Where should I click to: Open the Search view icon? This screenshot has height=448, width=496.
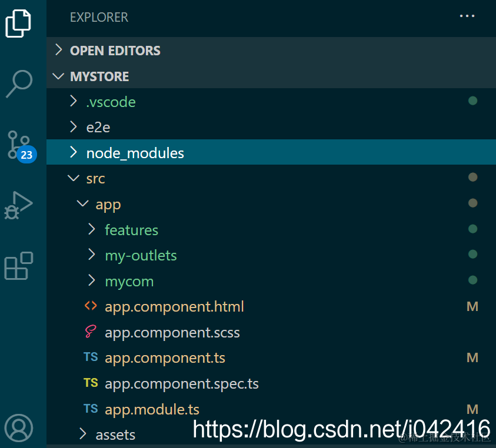click(19, 83)
